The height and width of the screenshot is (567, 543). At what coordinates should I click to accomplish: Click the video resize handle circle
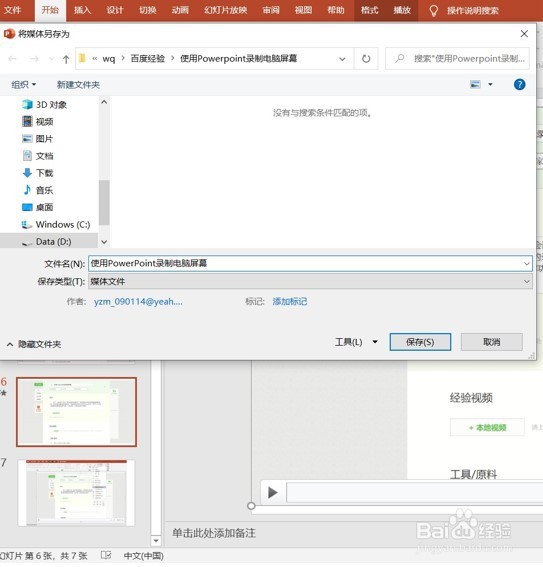click(x=251, y=506)
